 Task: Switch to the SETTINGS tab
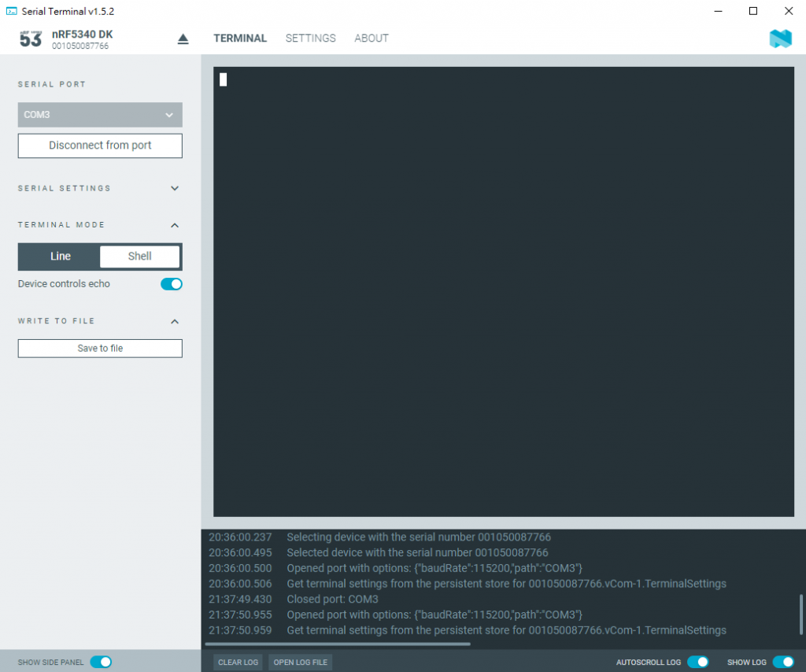(x=310, y=38)
